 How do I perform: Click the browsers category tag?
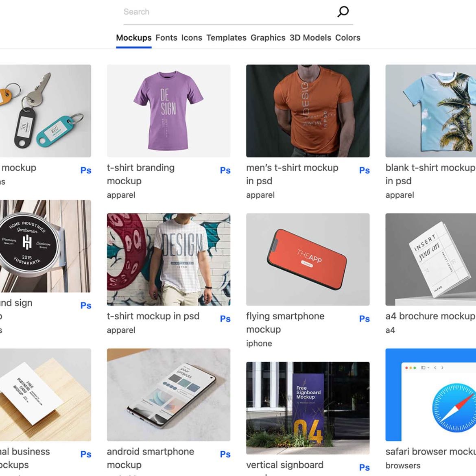(403, 465)
